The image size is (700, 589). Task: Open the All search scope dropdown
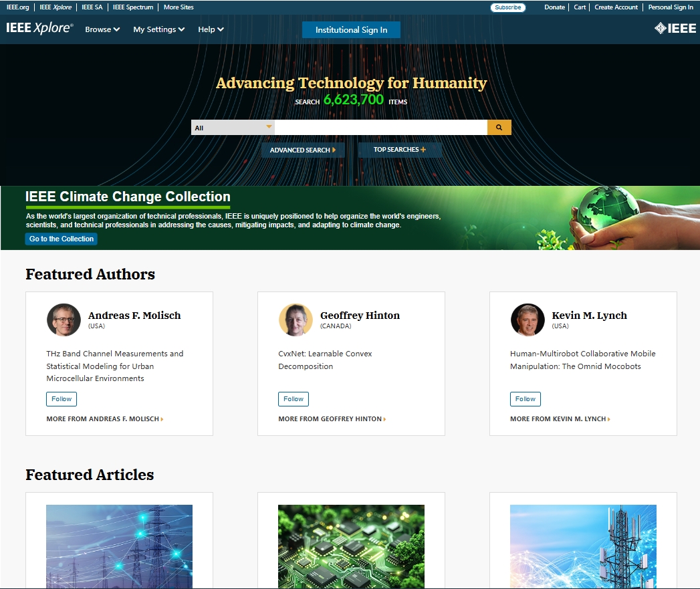click(x=233, y=128)
